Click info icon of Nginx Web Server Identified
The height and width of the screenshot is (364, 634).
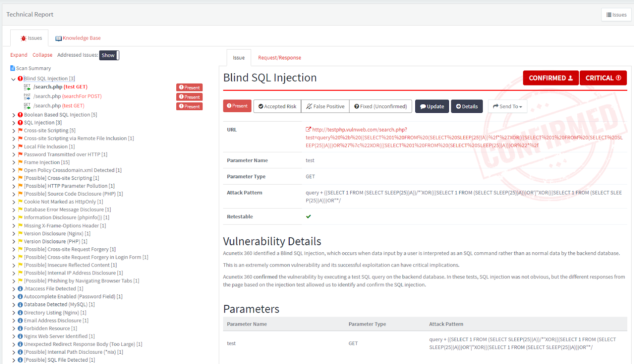[20, 336]
